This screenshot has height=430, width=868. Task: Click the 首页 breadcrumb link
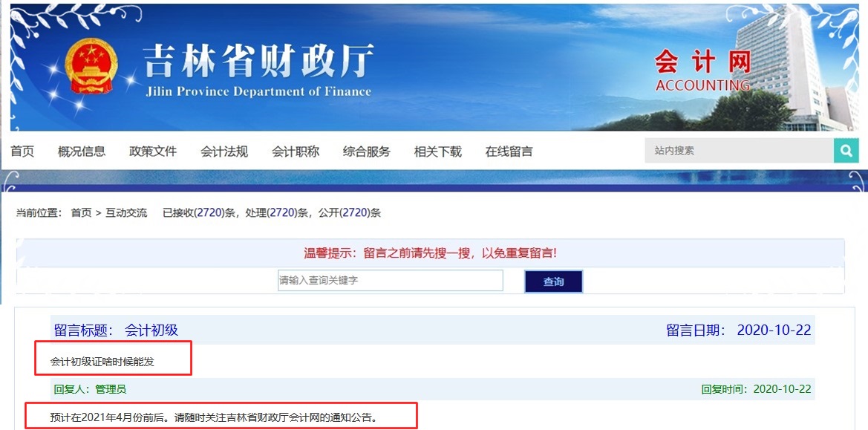click(81, 213)
